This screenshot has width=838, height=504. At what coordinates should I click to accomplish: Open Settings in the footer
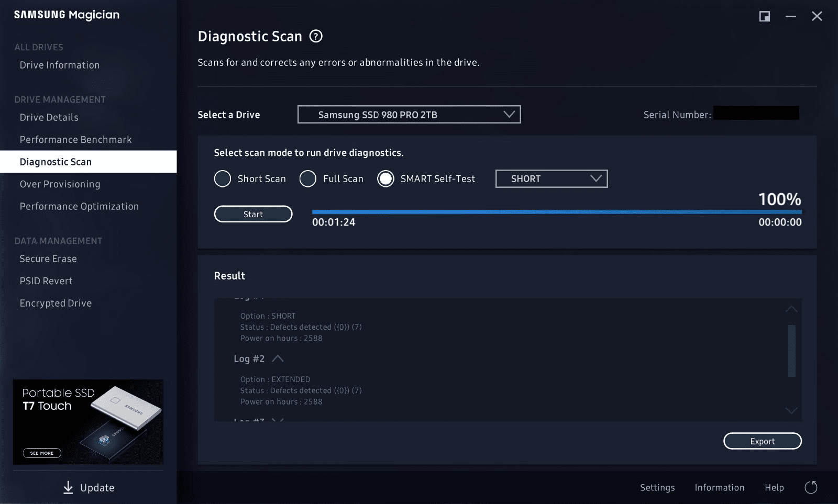click(x=657, y=487)
